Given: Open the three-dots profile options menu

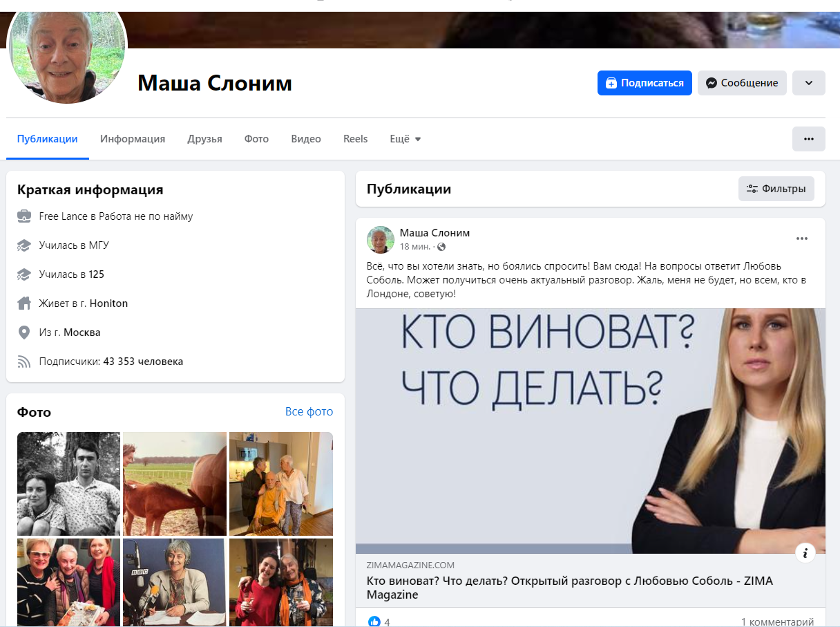Looking at the screenshot, I should click(809, 139).
